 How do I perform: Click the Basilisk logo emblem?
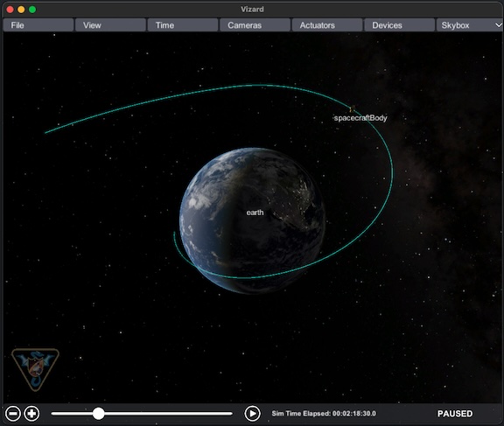tap(35, 369)
